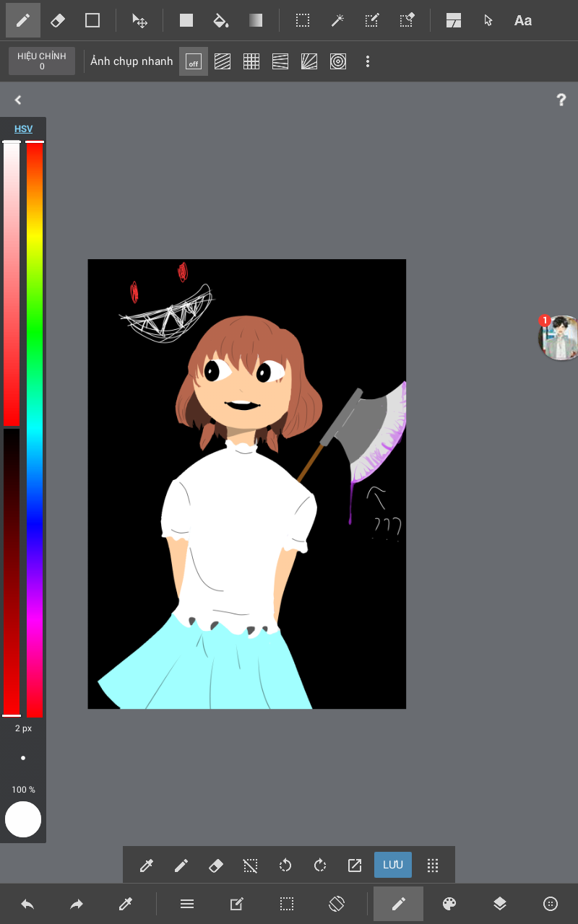The height and width of the screenshot is (924, 578).
Task: Open snap settings three-dot menu
Action: (367, 61)
